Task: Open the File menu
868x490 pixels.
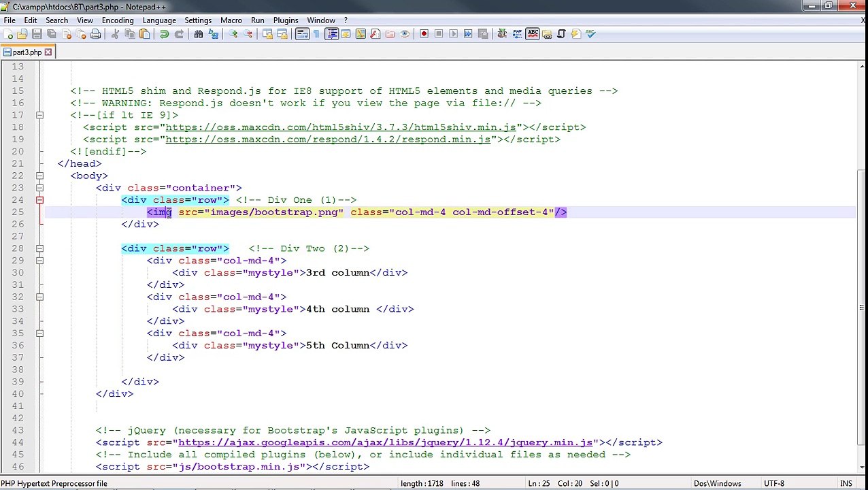Action: click(x=10, y=20)
